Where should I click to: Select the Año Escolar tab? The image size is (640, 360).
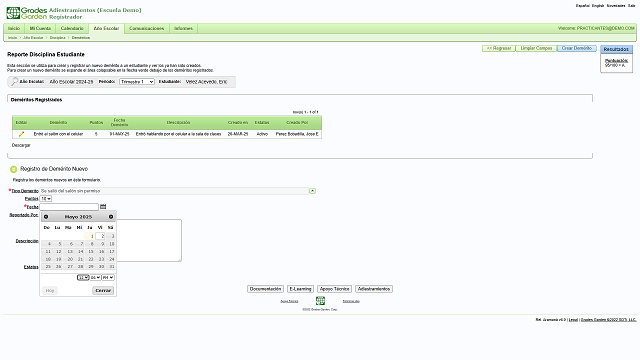tap(106, 29)
